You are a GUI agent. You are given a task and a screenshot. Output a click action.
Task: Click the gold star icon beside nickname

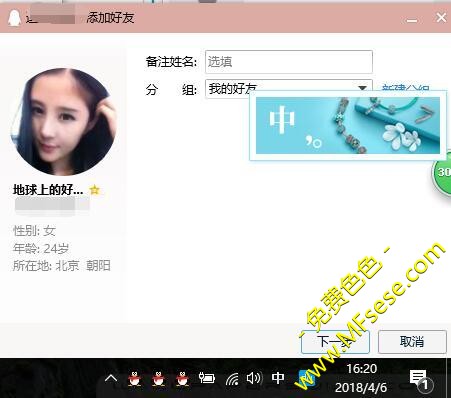click(x=95, y=190)
